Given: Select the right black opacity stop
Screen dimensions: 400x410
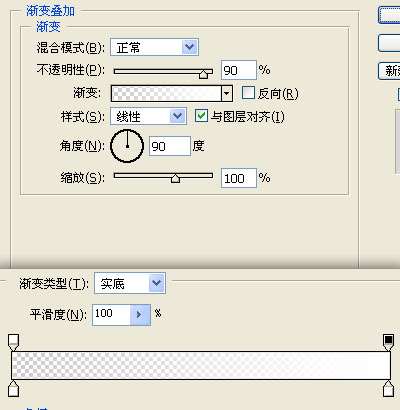Looking at the screenshot, I should click(x=388, y=342).
